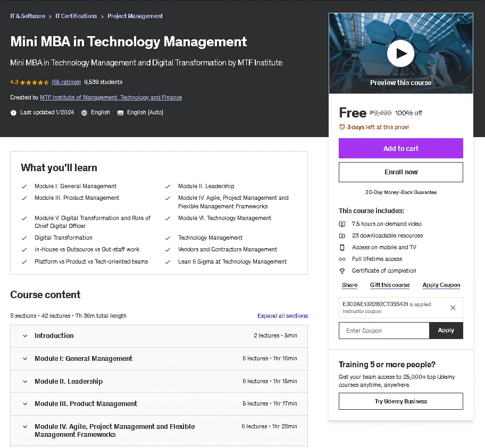Click Apply Coupon link

click(441, 285)
